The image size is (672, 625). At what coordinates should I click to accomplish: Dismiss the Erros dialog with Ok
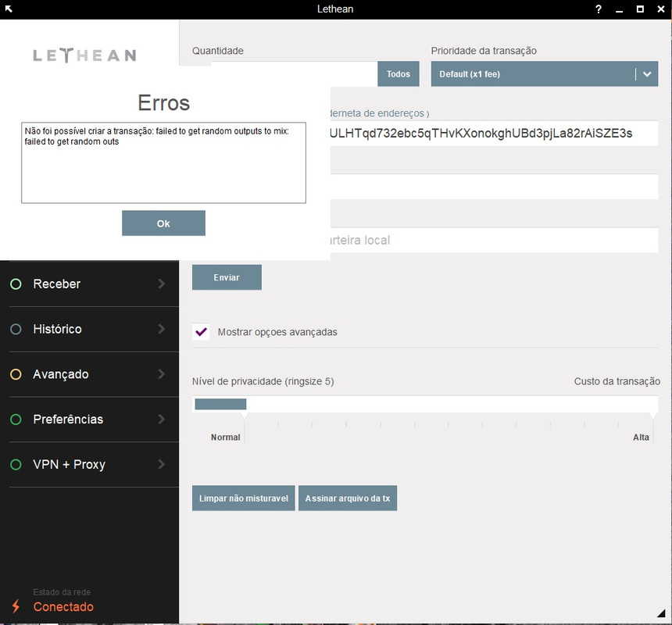[163, 223]
